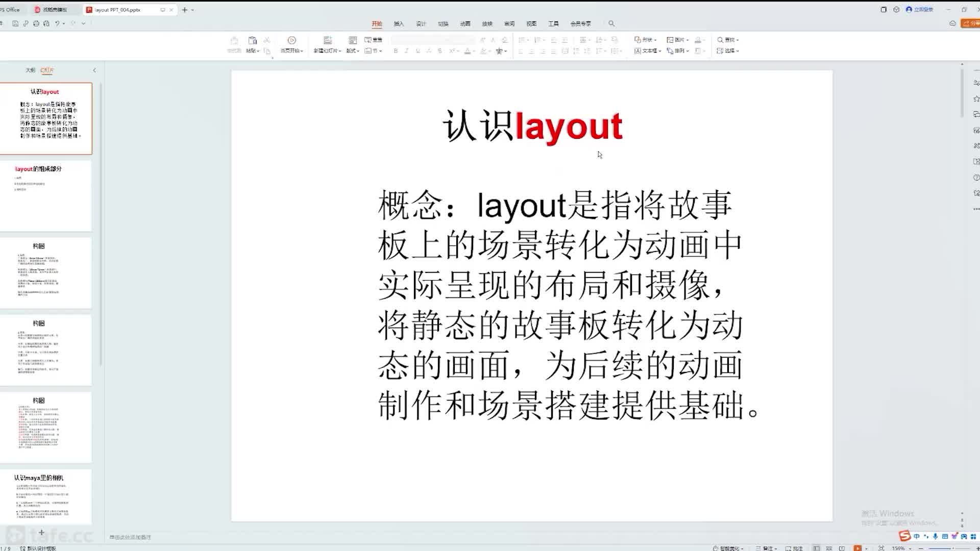
Task: Click the Sogou input method logo
Action: tap(904, 536)
